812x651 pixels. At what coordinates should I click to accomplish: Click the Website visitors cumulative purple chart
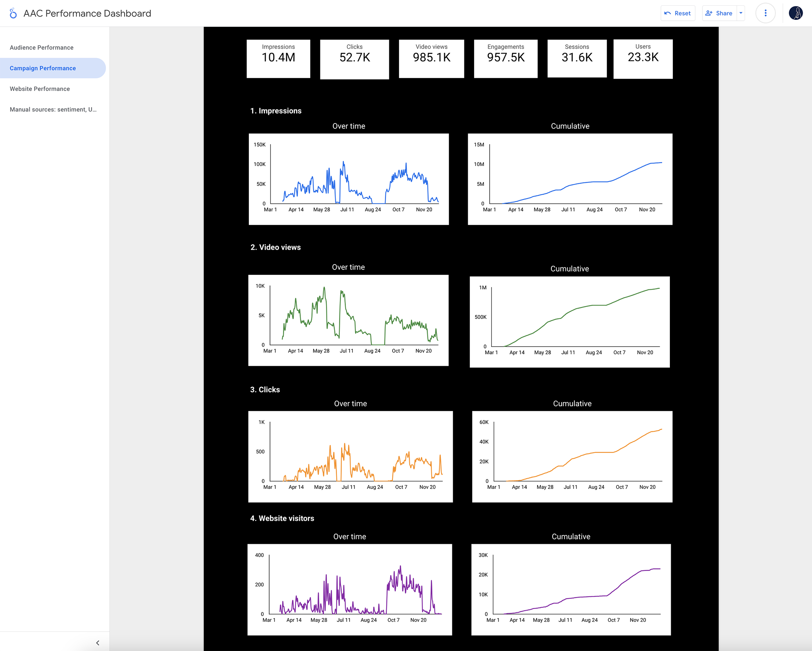[571, 589]
